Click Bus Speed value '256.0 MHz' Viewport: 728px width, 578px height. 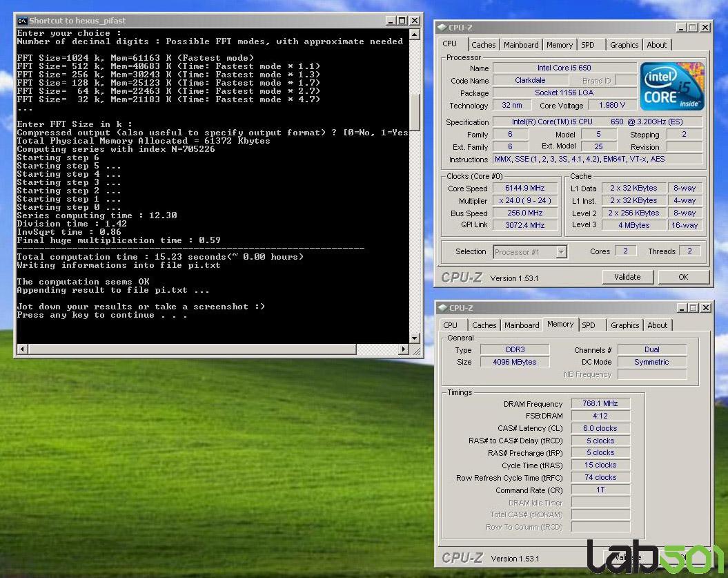point(524,213)
